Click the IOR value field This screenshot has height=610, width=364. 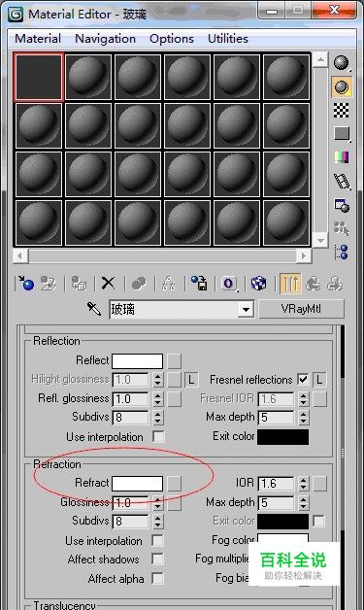276,484
